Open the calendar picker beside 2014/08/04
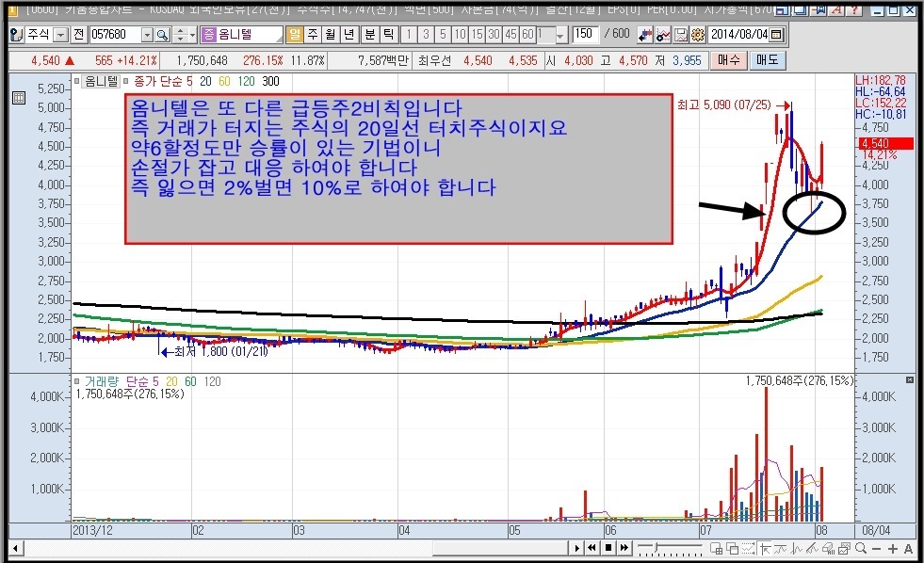Screen dimensions: 924x563 (777, 35)
